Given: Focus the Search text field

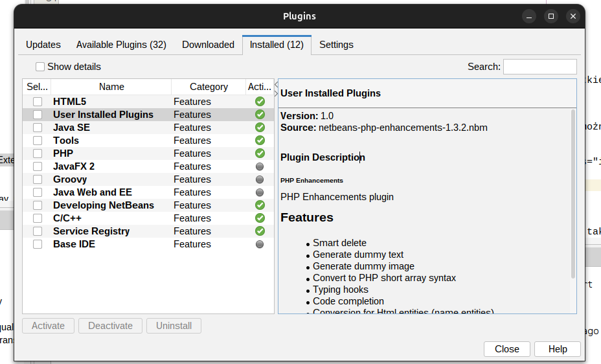Looking at the screenshot, I should point(539,67).
